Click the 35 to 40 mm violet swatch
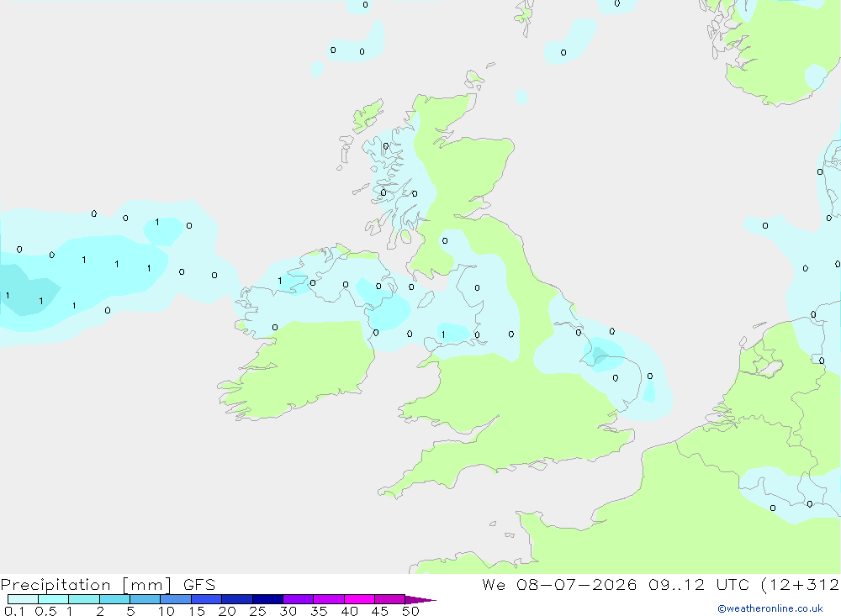The image size is (841, 616). 329,599
